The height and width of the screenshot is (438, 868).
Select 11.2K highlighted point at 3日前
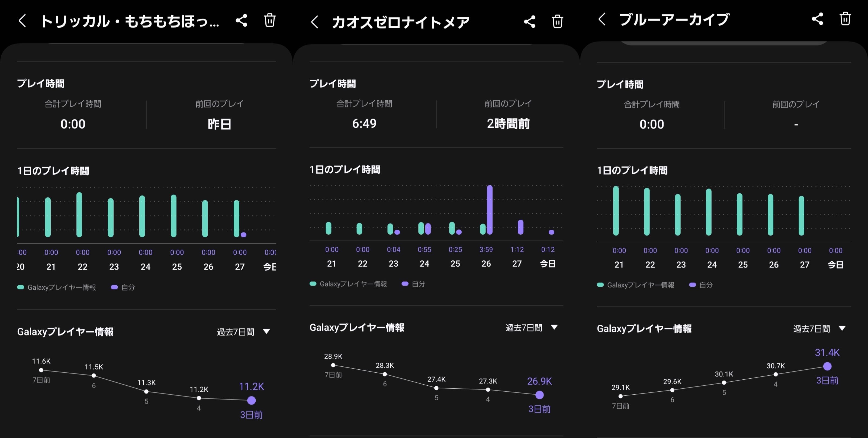coord(251,400)
